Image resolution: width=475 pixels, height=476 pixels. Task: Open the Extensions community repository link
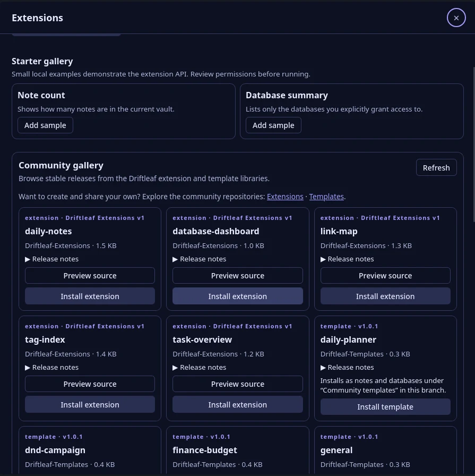point(285,197)
